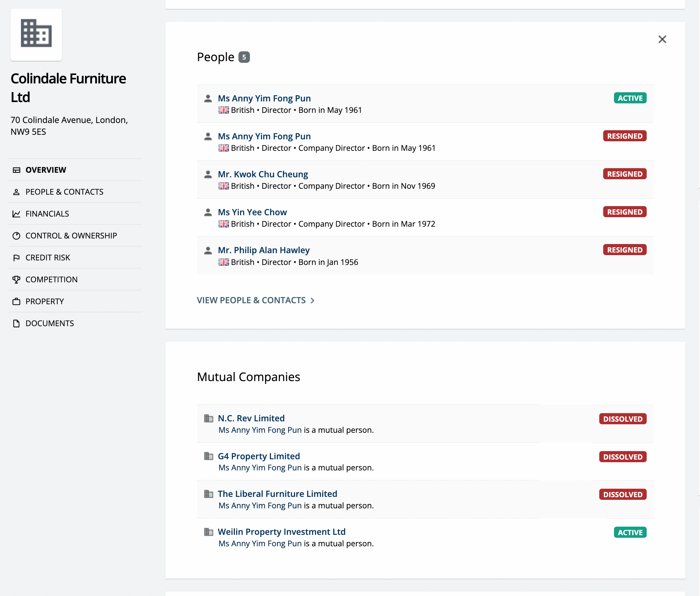Screen dimensions: 700x596
Task: Open Weilin Property Investment Ltd company
Action: tap(281, 532)
